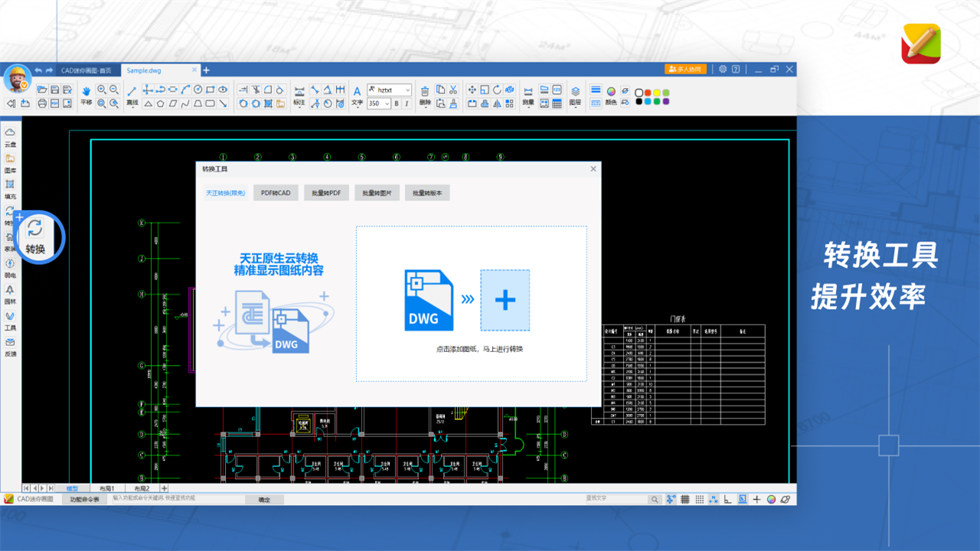The width and height of the screenshot is (980, 551).
Task: Click the 删除 trash can icon
Action: click(425, 90)
